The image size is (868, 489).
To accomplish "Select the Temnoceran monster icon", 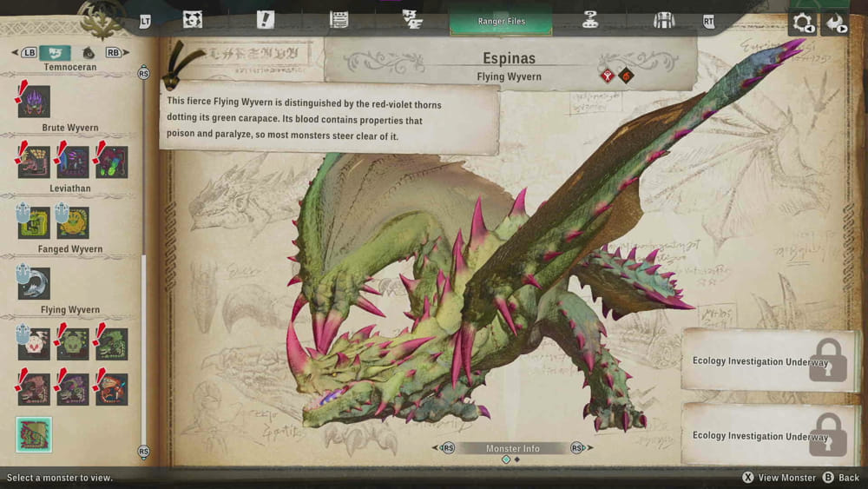I will tap(35, 101).
